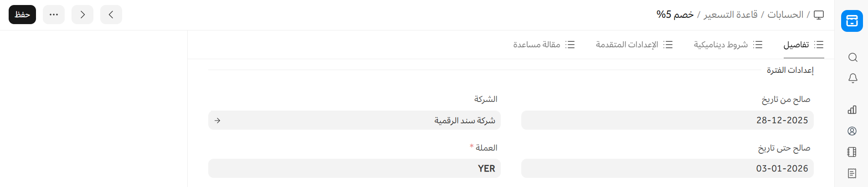This screenshot has height=187, width=868.
Task: Click the bar chart icon in sidebar
Action: coord(852,110)
